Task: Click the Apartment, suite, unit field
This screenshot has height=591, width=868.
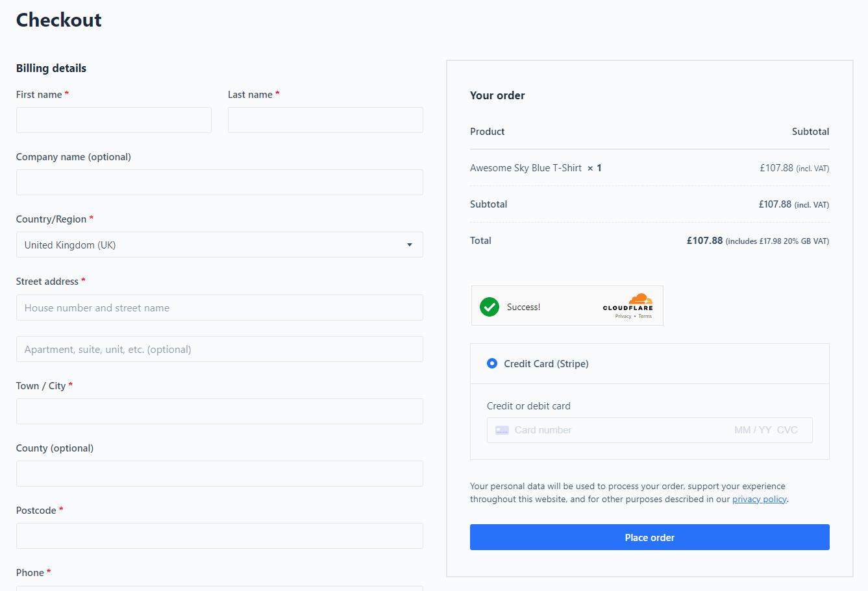Action: tap(219, 349)
